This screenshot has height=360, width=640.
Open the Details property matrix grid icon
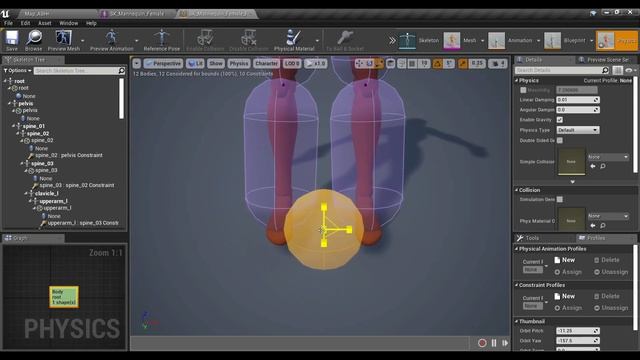(618, 70)
